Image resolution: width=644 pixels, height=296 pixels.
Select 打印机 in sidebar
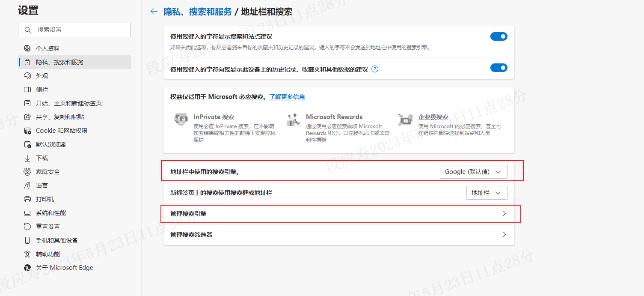75,199
